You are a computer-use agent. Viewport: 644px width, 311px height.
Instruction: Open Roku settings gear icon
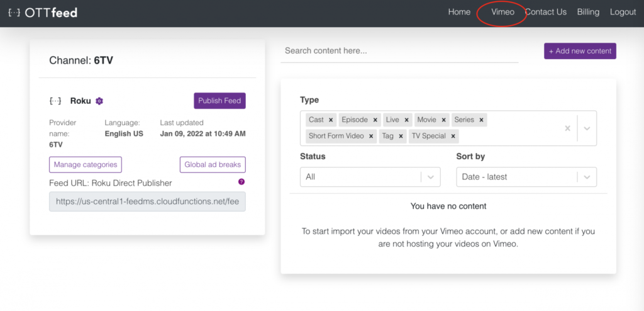coord(99,101)
